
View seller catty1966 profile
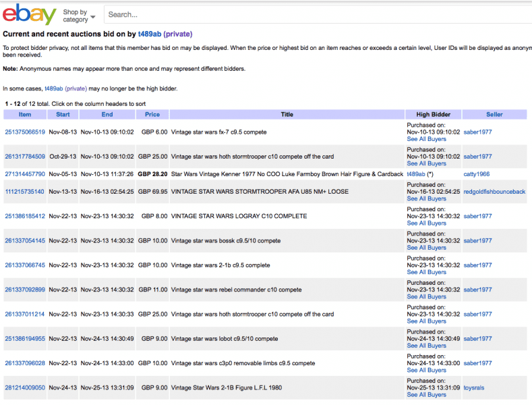[477, 174]
